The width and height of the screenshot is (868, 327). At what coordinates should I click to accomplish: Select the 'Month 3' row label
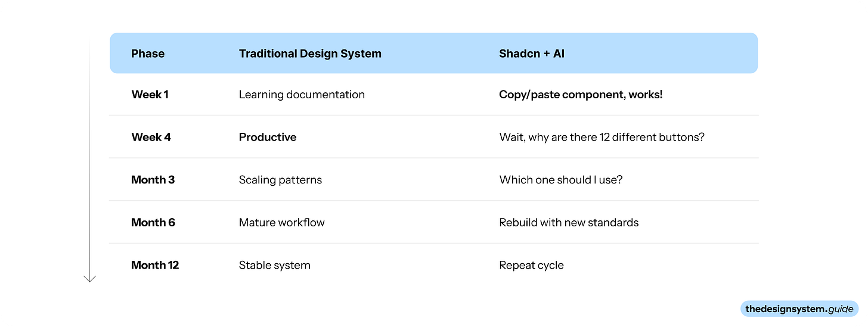[153, 180]
